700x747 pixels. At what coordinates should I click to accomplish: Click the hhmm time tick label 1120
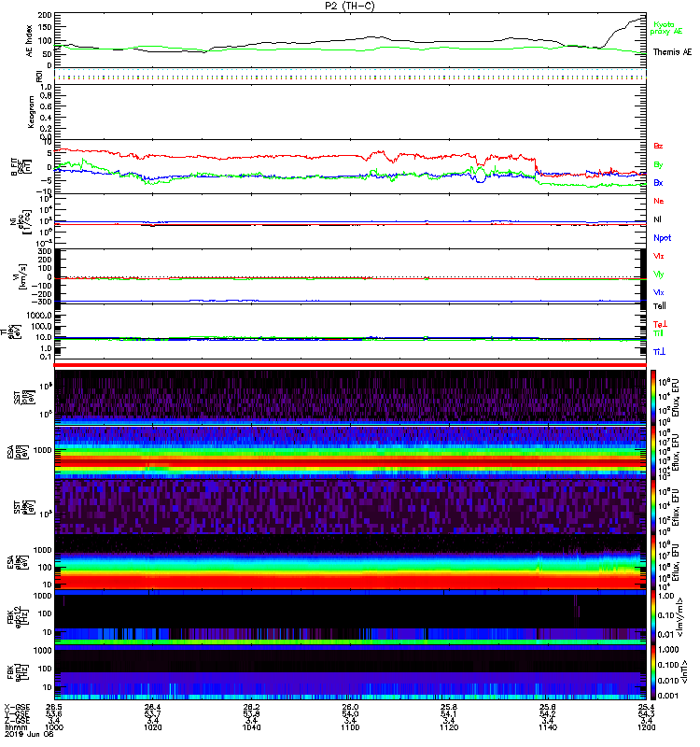(449, 727)
